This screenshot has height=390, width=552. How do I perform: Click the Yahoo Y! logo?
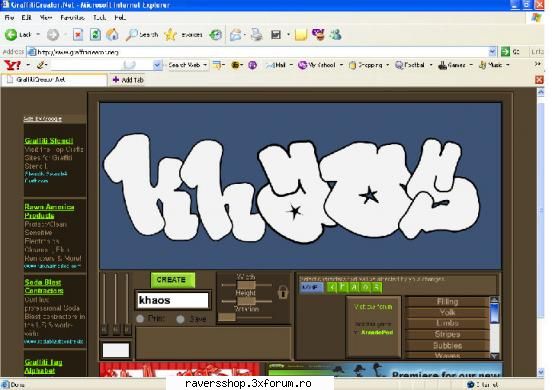[13, 65]
